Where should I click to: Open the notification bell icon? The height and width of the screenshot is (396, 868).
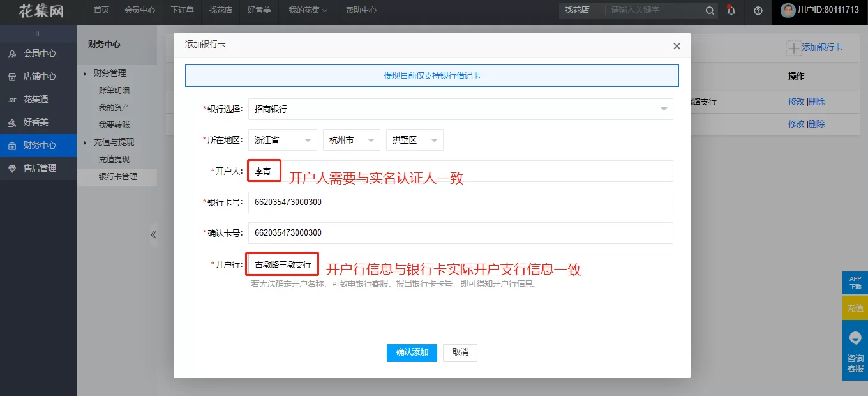pyautogui.click(x=731, y=11)
